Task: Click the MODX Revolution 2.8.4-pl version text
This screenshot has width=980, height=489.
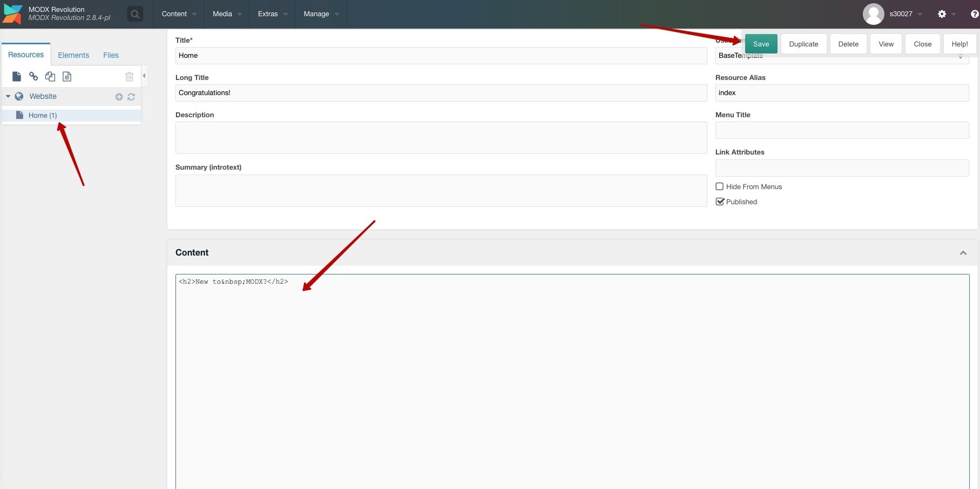Action: tap(69, 18)
